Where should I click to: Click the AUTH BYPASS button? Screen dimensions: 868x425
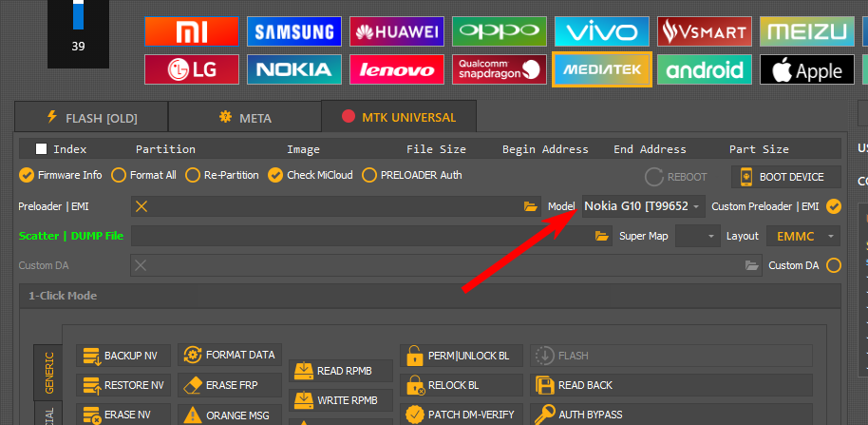(x=670, y=414)
